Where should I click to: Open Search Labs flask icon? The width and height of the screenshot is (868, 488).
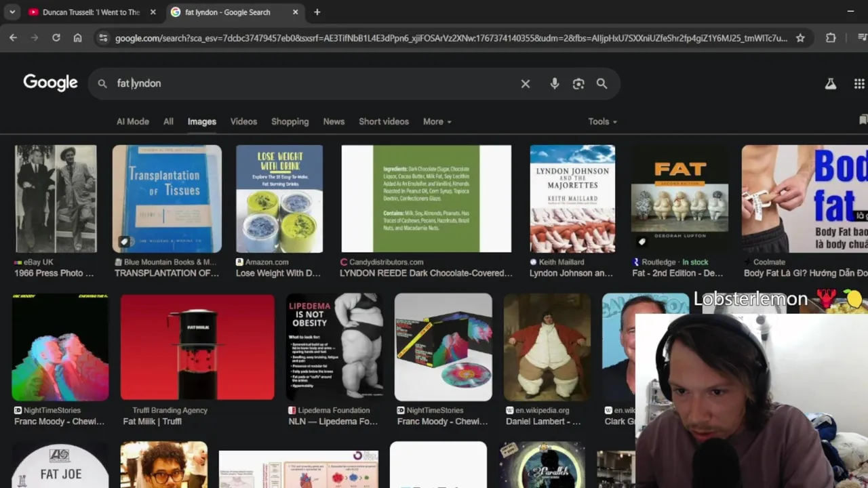830,83
